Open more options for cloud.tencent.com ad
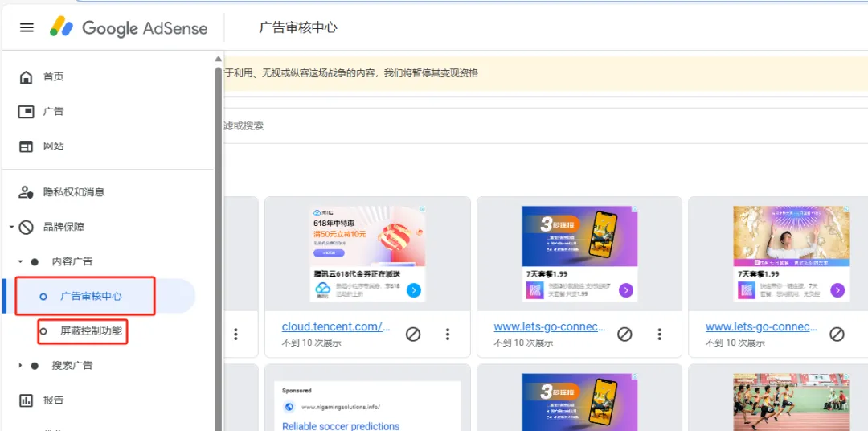 click(448, 334)
